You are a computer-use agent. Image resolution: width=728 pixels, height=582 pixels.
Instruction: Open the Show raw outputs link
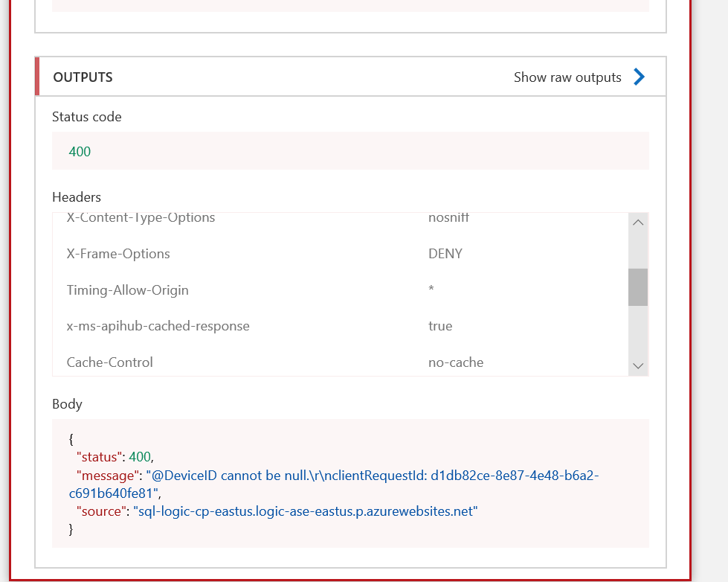click(x=567, y=77)
